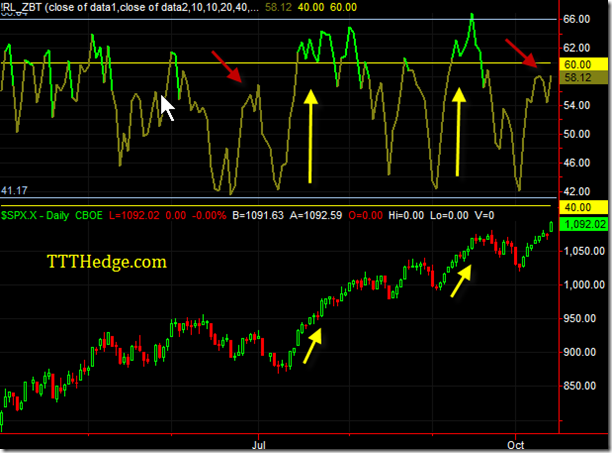Click the L=1092.02 last price readout

click(x=134, y=215)
